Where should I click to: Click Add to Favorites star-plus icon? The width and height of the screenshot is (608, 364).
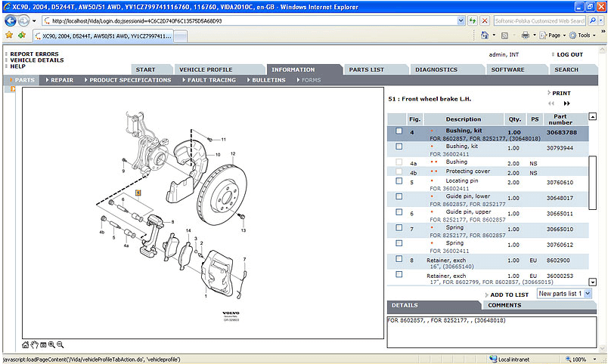22,35
